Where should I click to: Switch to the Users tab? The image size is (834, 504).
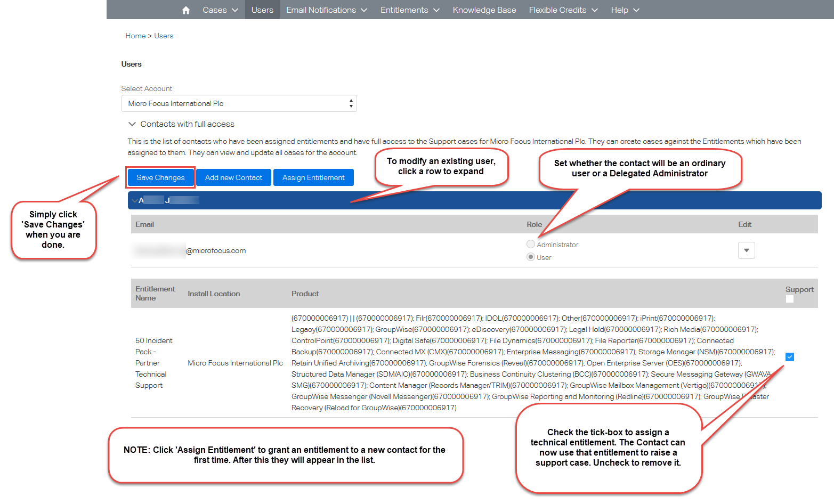coord(262,10)
